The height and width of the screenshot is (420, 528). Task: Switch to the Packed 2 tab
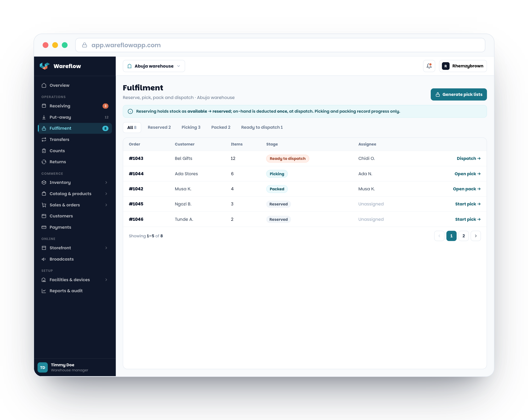point(221,128)
